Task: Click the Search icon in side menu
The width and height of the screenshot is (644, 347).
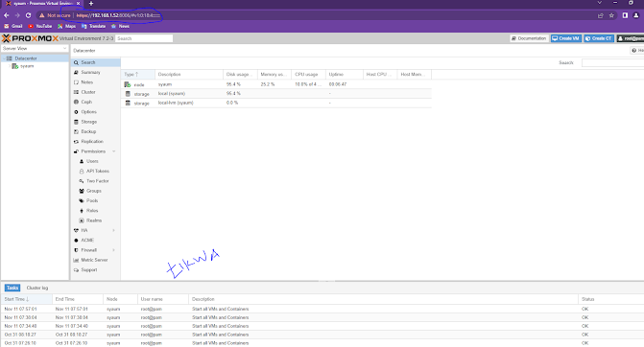Action: tap(76, 62)
